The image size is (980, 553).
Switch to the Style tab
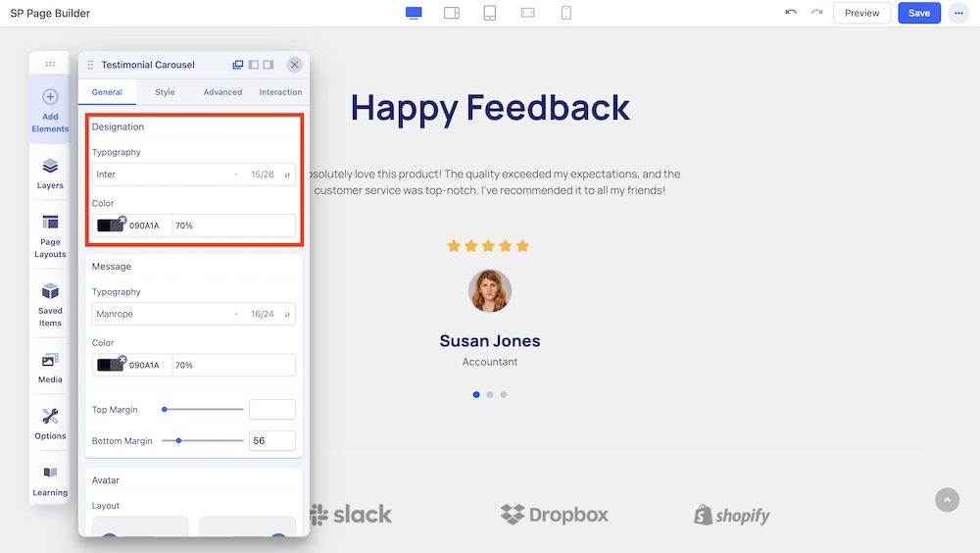tap(165, 92)
